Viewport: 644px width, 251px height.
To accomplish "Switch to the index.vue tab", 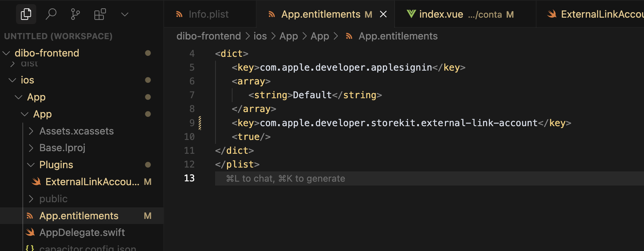I will 441,14.
